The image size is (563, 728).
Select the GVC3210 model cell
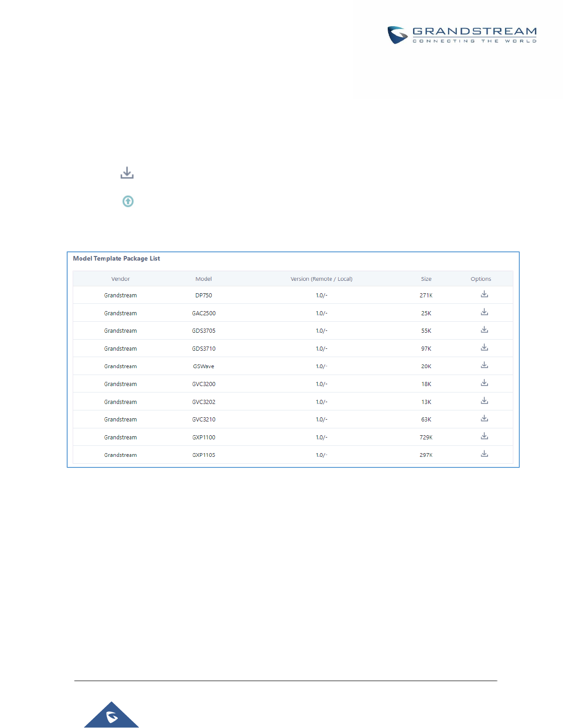[204, 420]
